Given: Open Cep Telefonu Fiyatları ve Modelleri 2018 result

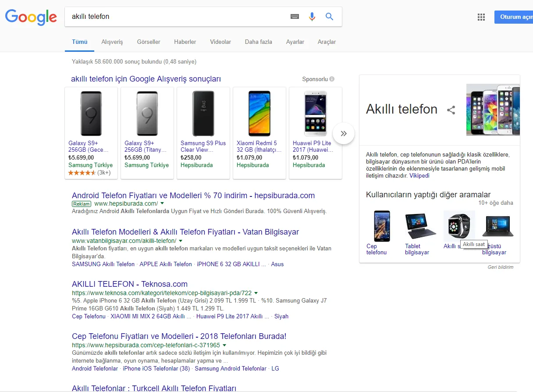Looking at the screenshot, I should click(x=179, y=336).
